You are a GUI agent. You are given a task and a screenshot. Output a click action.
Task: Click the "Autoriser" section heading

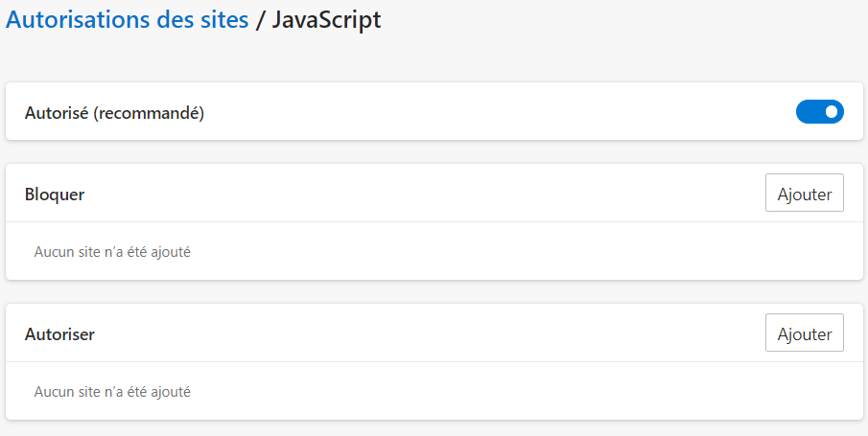[x=59, y=334]
